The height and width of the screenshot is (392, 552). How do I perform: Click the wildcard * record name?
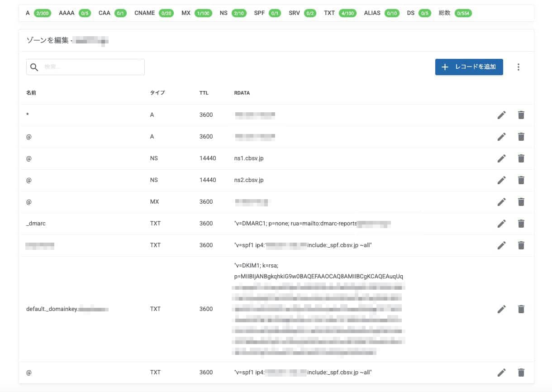tap(28, 115)
